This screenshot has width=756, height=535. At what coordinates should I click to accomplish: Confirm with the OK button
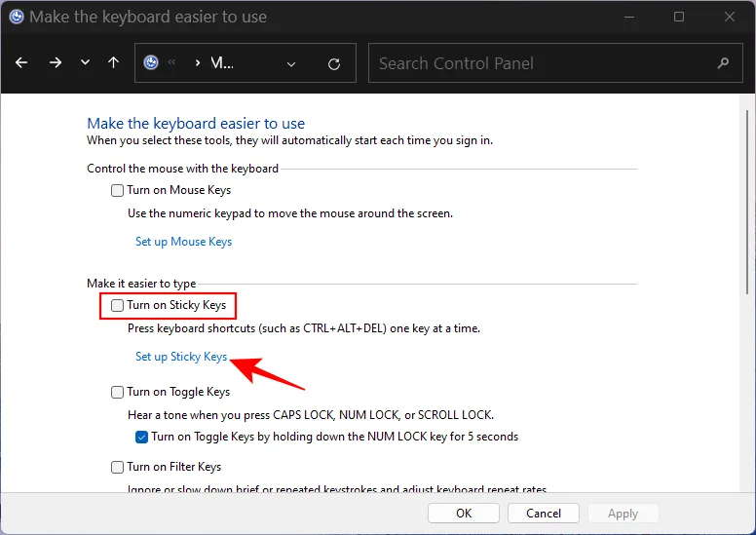click(464, 514)
